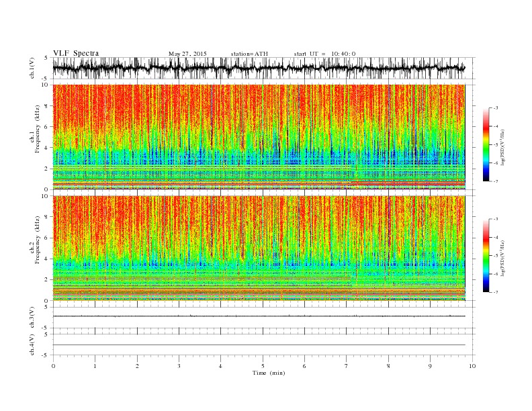Click the "-7" label on ch.2 colorbar

495,292
